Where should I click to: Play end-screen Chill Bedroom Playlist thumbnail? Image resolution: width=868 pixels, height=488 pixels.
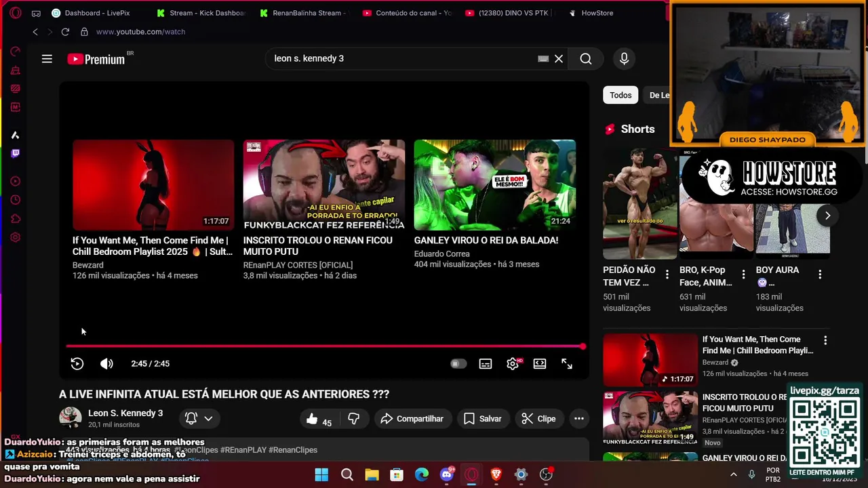click(x=153, y=185)
